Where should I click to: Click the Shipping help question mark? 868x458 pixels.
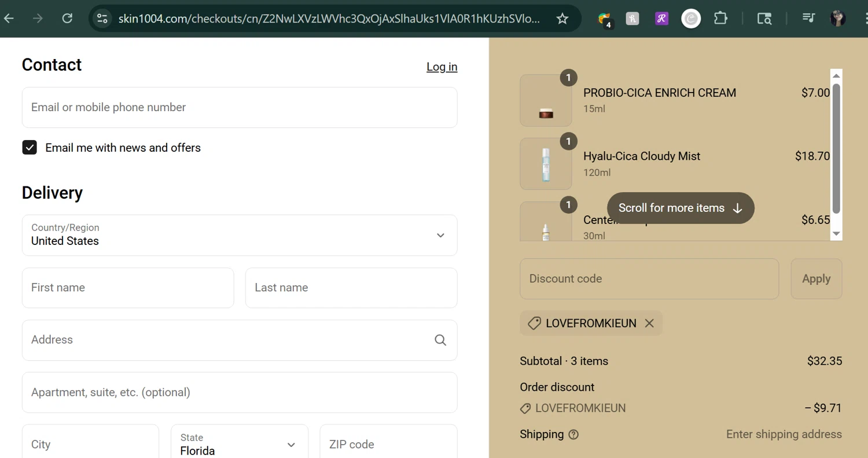tap(573, 434)
